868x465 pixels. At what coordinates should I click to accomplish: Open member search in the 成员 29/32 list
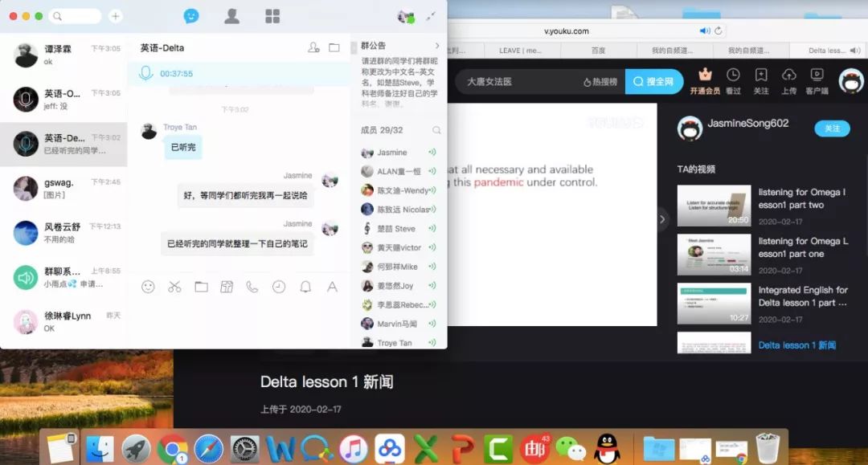click(437, 130)
